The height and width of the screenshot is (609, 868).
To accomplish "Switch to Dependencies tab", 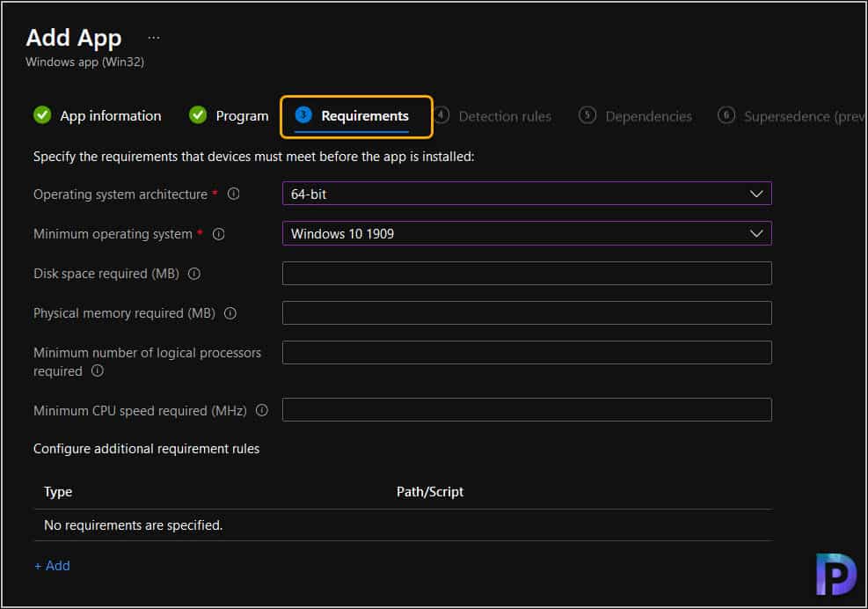I will click(636, 116).
